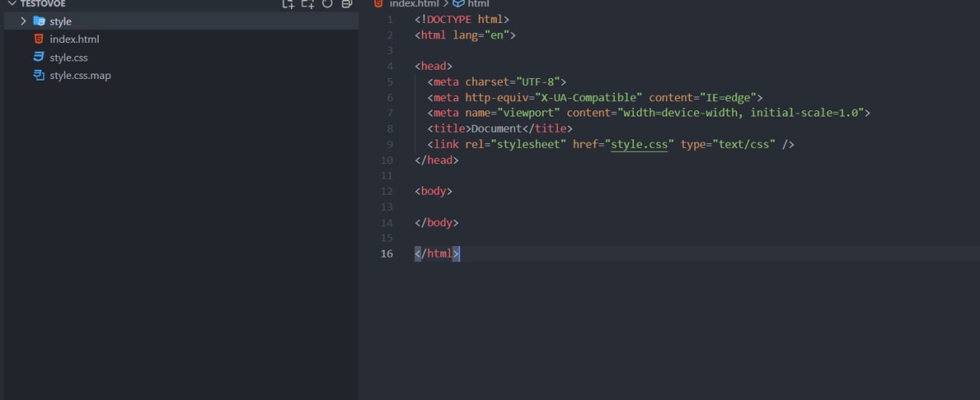Follow the underlined style.css href link
Screen dimensions: 980x400
[639, 144]
